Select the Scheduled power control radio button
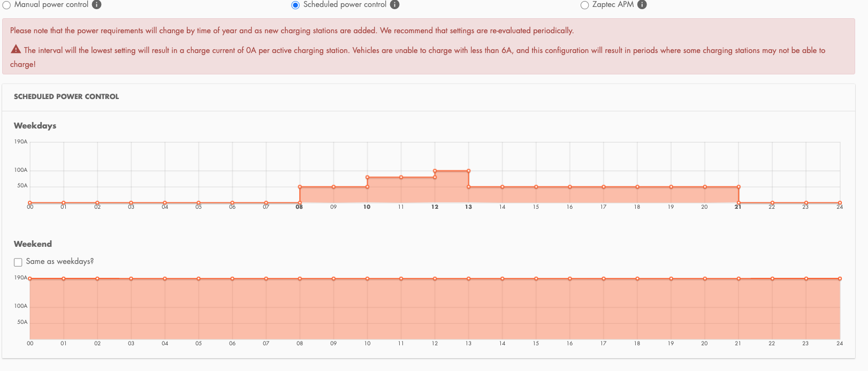 (x=295, y=5)
